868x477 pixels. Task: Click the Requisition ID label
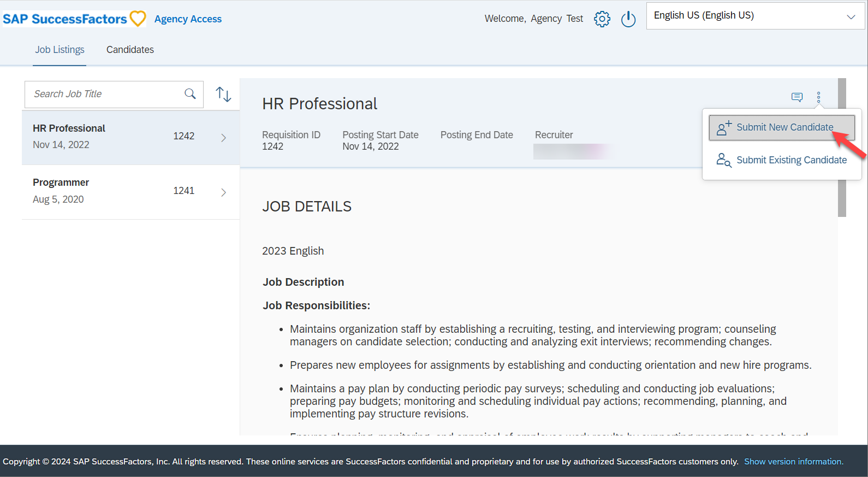pyautogui.click(x=291, y=135)
